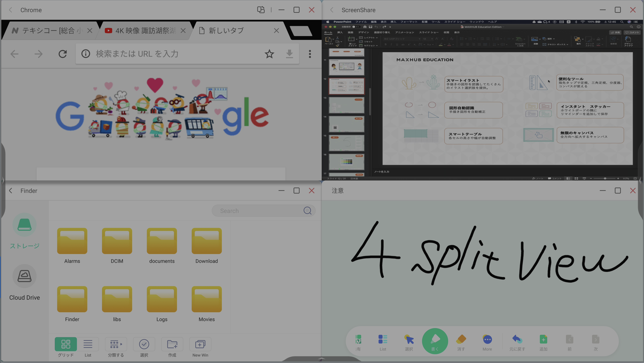The image size is (644, 363).
Task: Go to 次 next page
Action: (595, 342)
